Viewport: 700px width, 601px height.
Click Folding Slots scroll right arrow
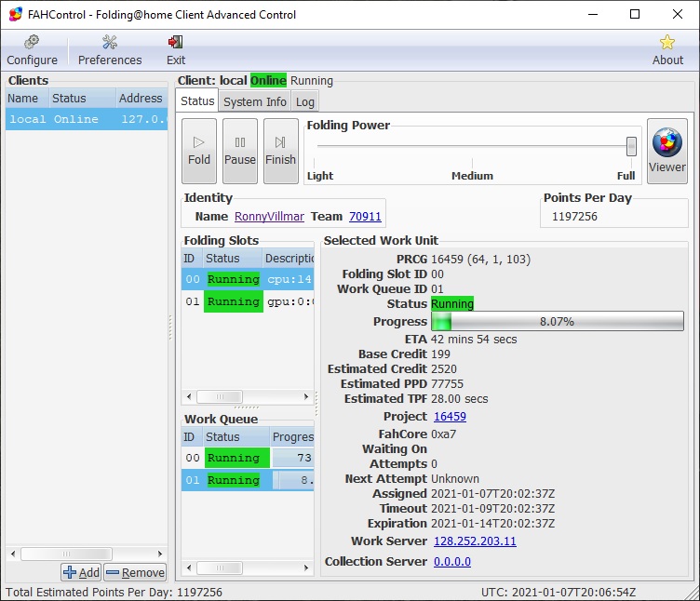[x=306, y=396]
